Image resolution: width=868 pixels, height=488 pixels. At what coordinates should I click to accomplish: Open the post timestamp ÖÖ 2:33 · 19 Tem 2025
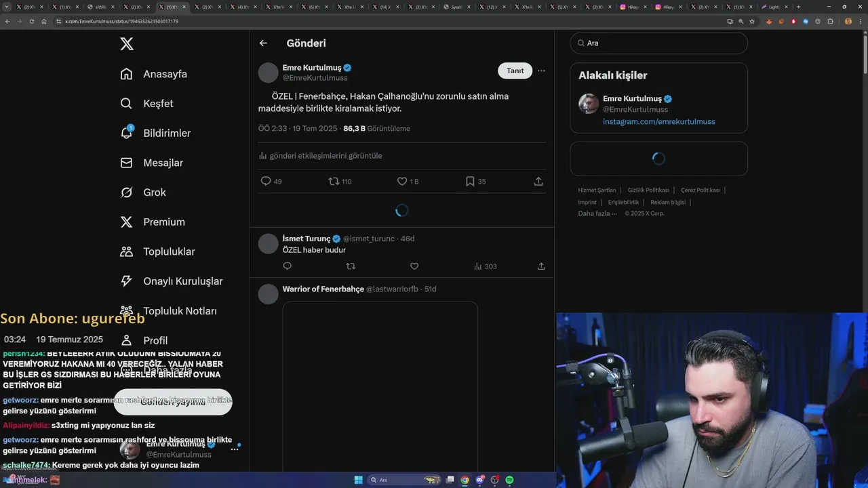coord(298,129)
